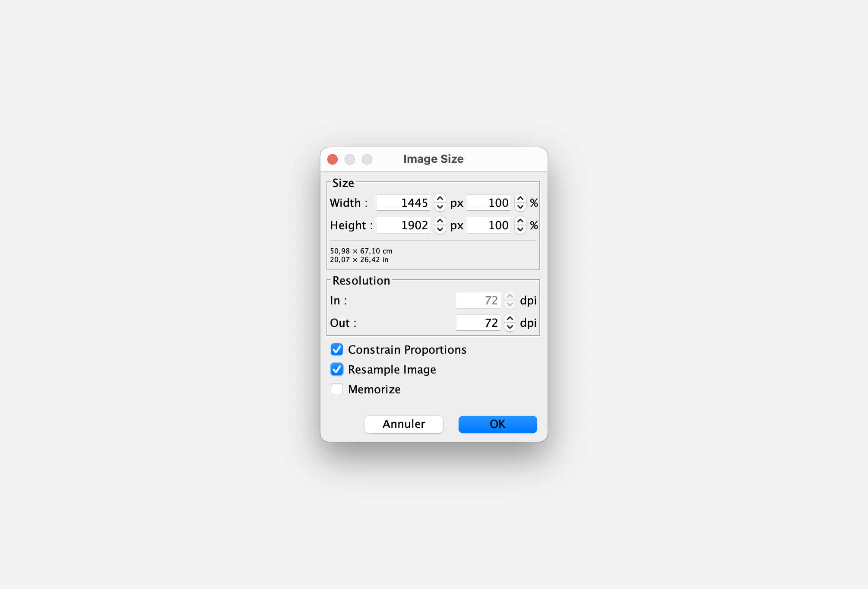Decrease Width pixels with down arrow
The height and width of the screenshot is (589, 868).
click(440, 207)
